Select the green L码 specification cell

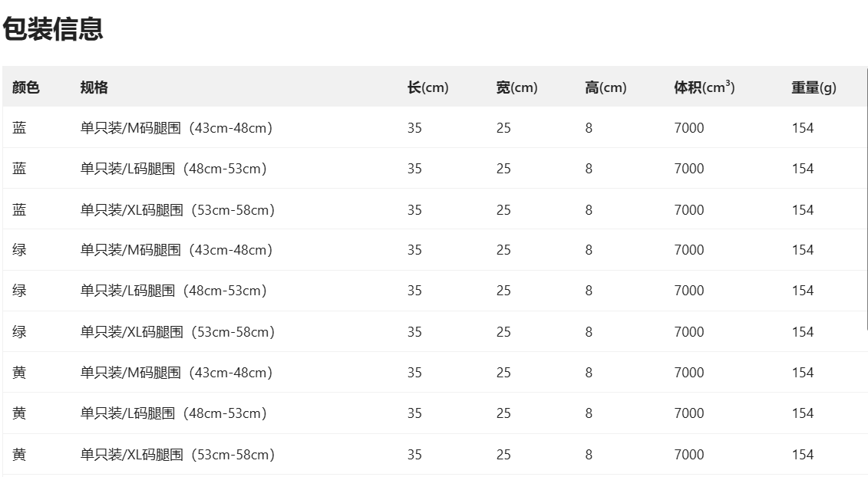click(x=173, y=291)
